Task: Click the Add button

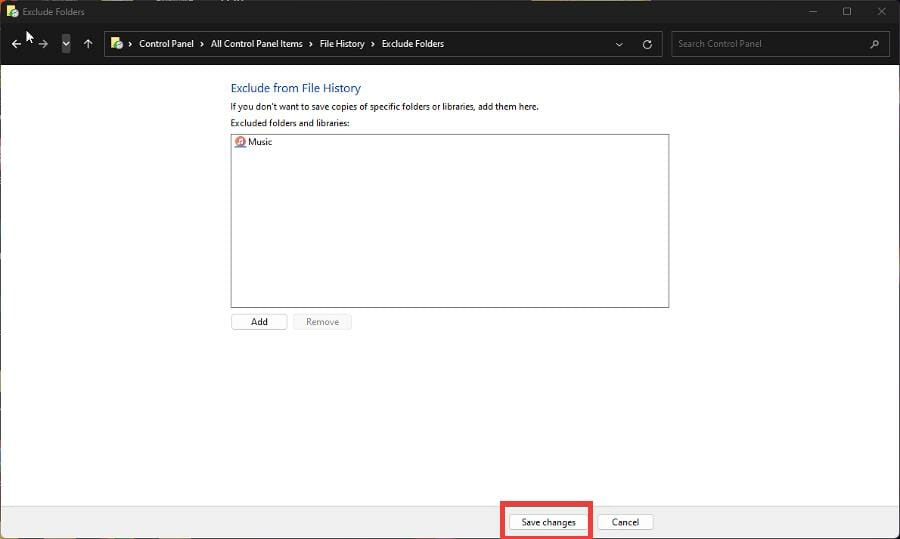Action: point(259,321)
